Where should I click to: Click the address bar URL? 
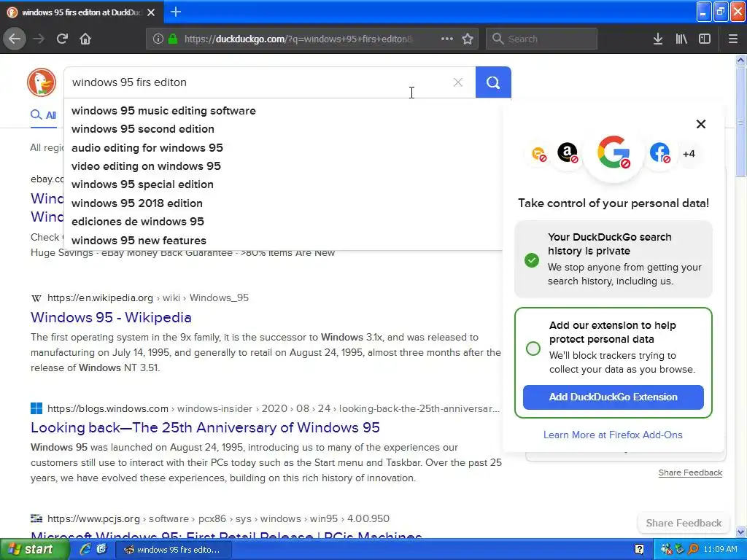click(x=298, y=39)
